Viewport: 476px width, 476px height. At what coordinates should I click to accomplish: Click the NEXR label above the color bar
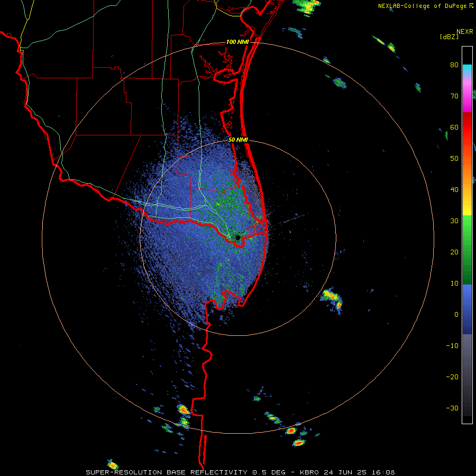[465, 32]
